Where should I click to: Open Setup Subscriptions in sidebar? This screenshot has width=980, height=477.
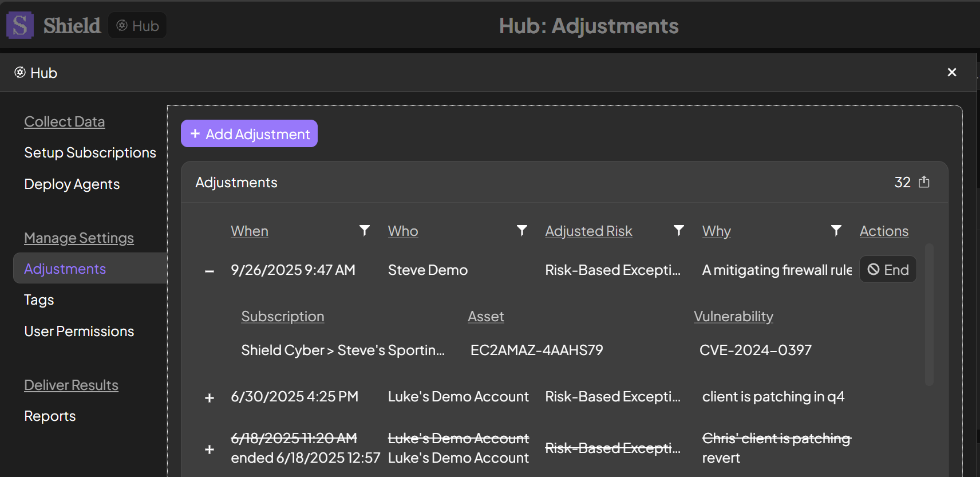(90, 153)
